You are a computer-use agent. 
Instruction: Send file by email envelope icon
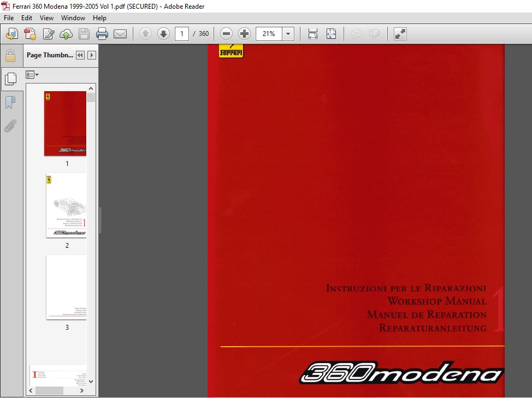(120, 33)
